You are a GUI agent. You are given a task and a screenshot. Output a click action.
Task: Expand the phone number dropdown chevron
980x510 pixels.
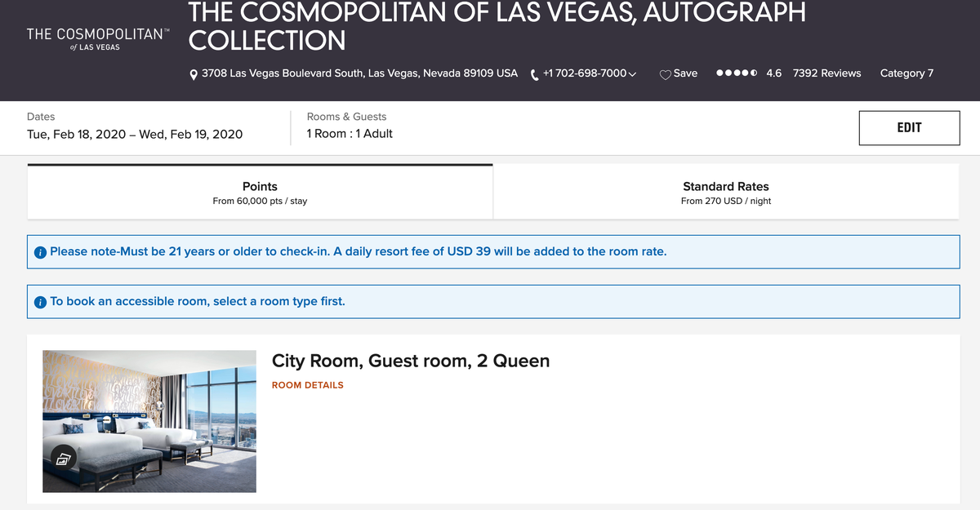click(633, 73)
